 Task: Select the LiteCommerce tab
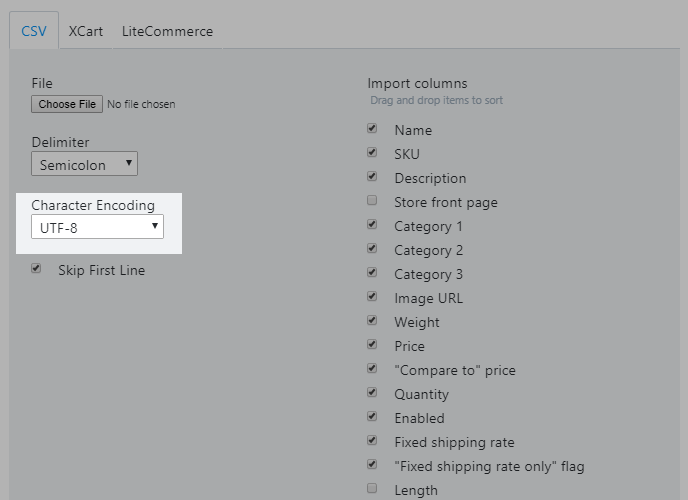point(167,31)
